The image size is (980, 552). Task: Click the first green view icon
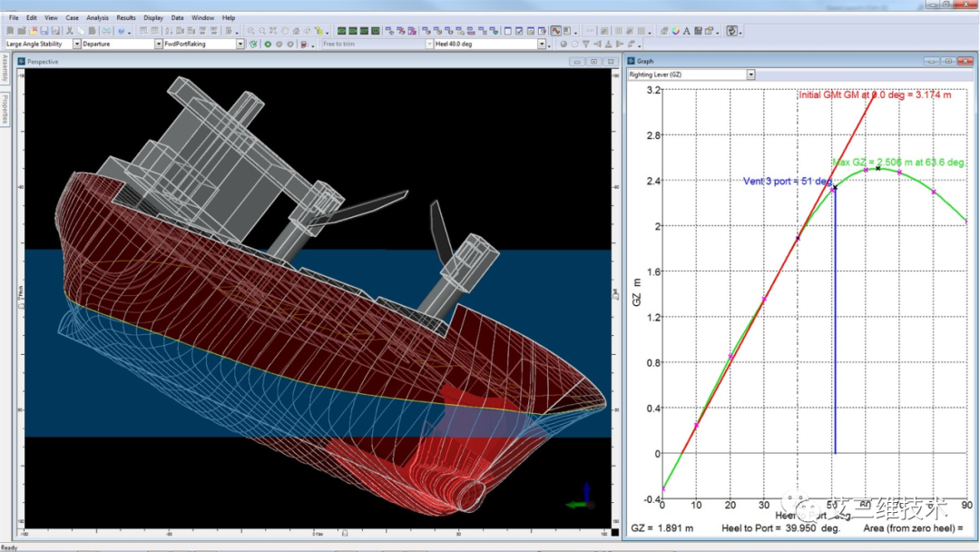click(342, 31)
